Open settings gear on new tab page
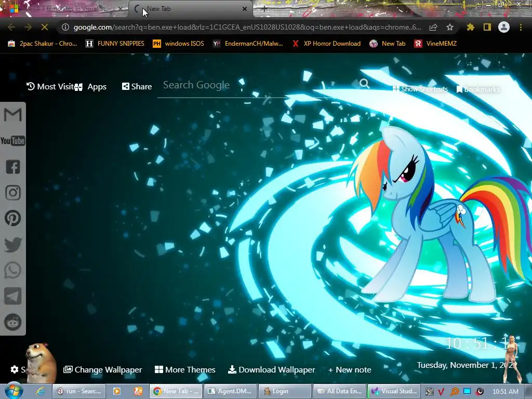Screen dimensions: 532x399 (14, 369)
